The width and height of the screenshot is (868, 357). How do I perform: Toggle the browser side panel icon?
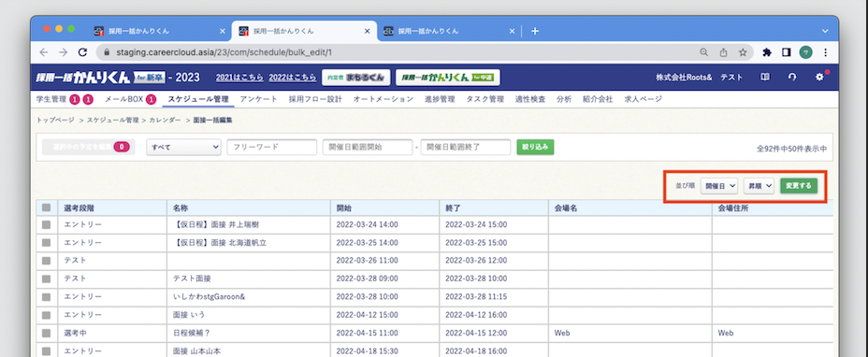[x=786, y=52]
